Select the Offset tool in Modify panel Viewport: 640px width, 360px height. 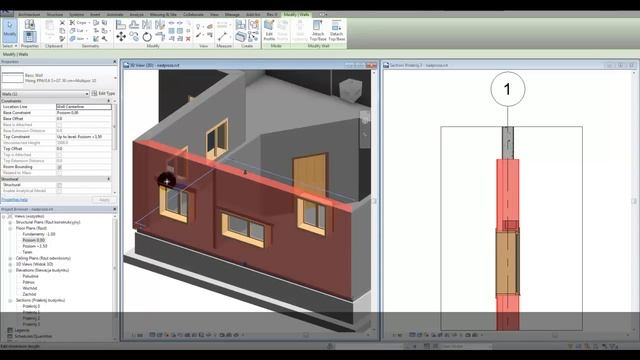point(134,24)
